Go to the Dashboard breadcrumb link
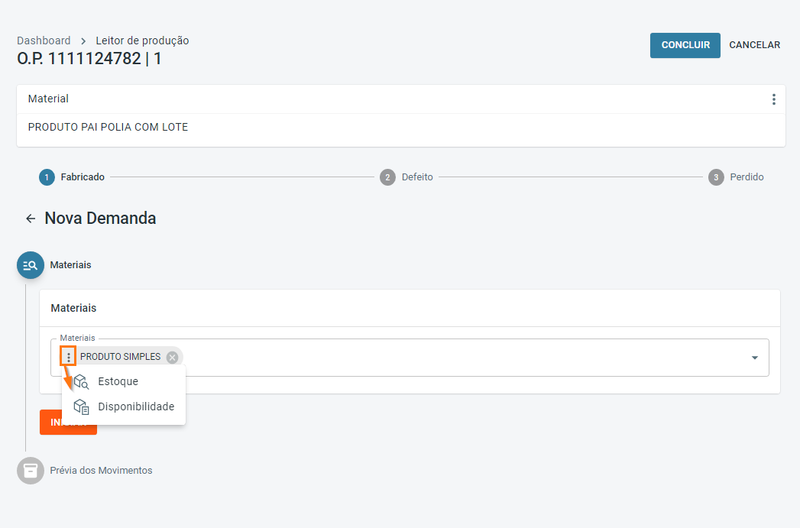 pyautogui.click(x=43, y=41)
